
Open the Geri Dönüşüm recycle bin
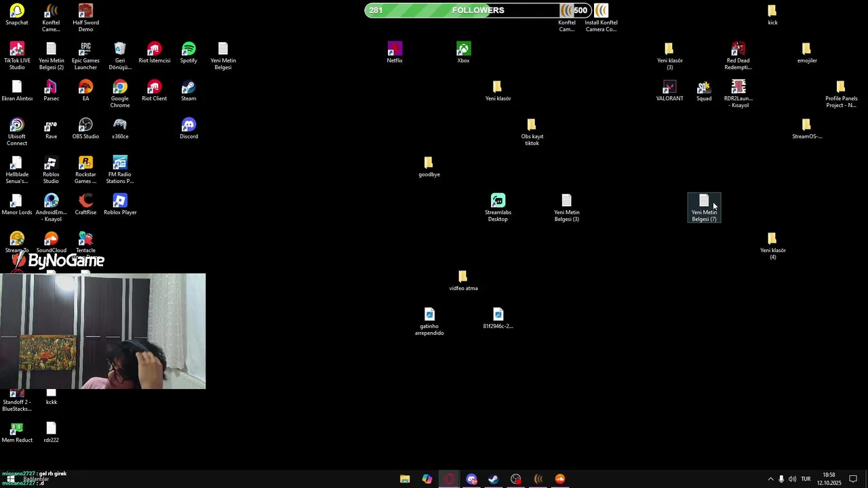pos(120,56)
